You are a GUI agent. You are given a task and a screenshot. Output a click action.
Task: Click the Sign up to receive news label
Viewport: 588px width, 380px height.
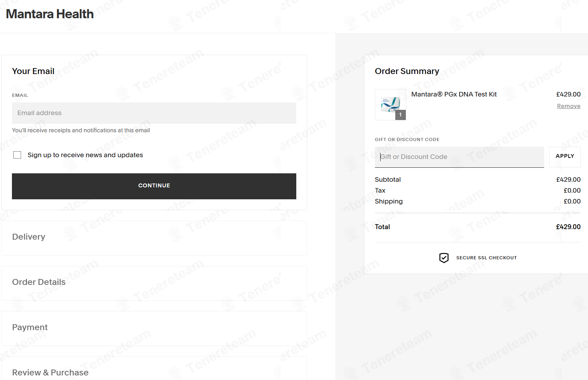click(x=85, y=155)
